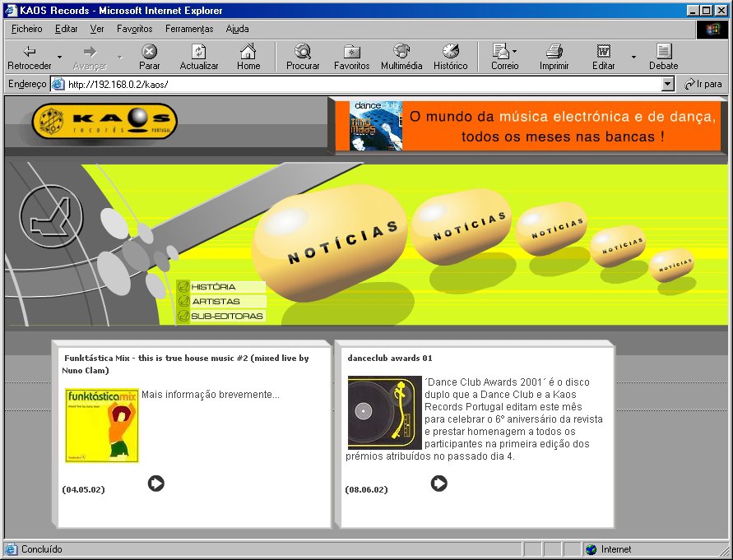Click the page icon in address bar

pos(58,84)
